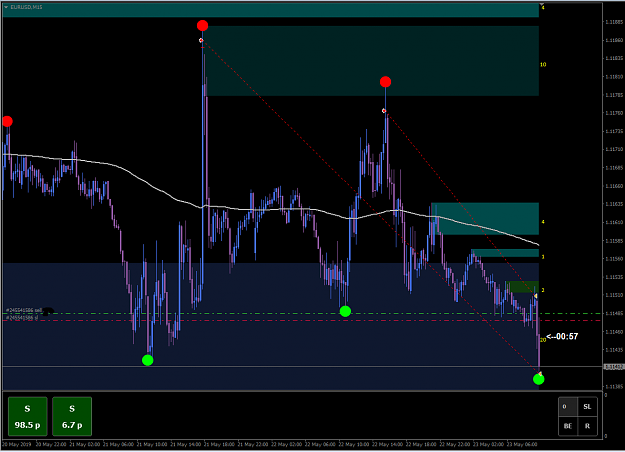Click the white diamond under the tallest spike
The height and width of the screenshot is (452, 625).
click(x=201, y=40)
